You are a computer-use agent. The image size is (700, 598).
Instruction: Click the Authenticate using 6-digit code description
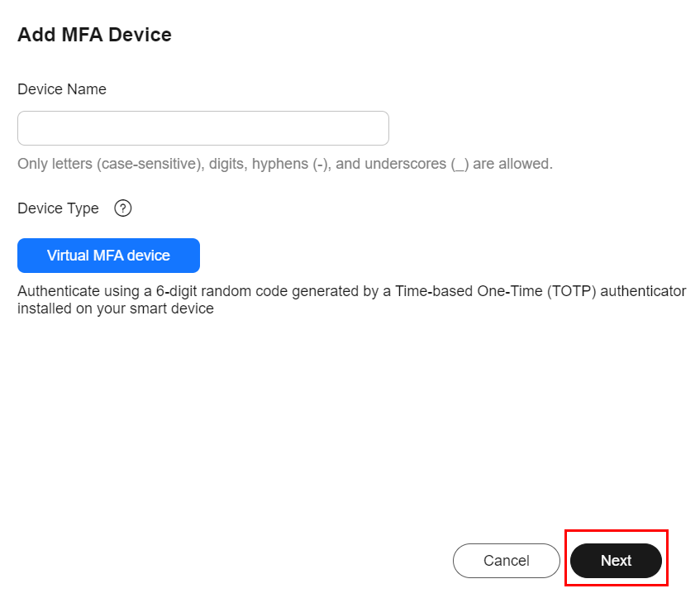click(351, 292)
